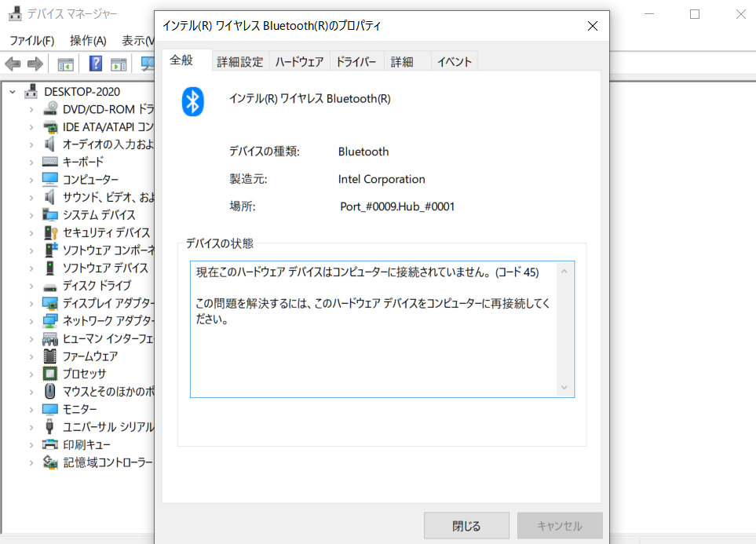Select the システム デバイス folder icon
756x544 pixels.
click(50, 214)
